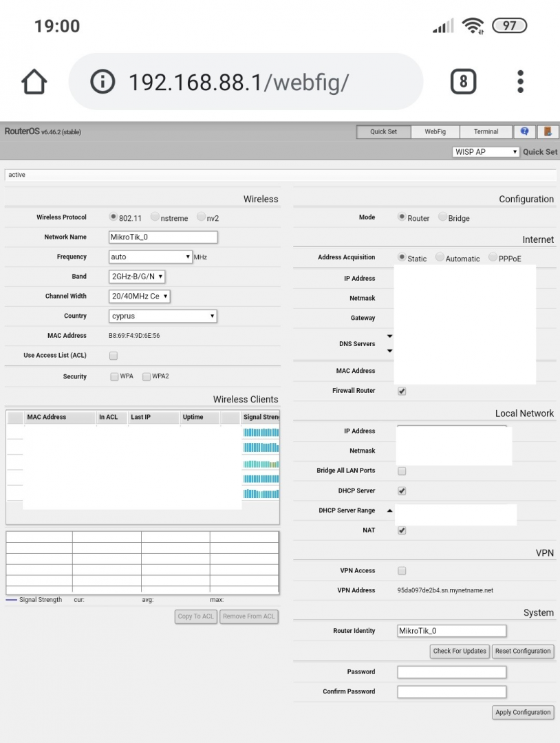Click the Confirm Password field
The height and width of the screenshot is (743, 560).
[451, 692]
